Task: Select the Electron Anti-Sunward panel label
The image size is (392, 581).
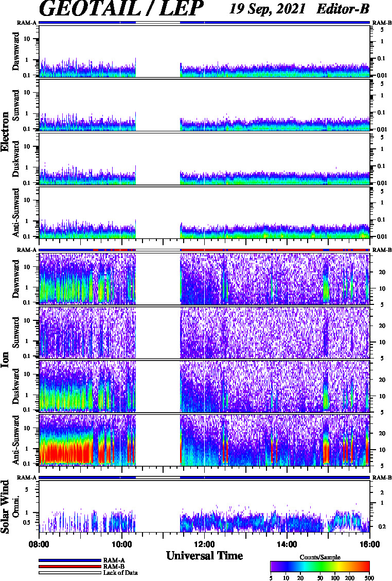Action: coord(16,212)
